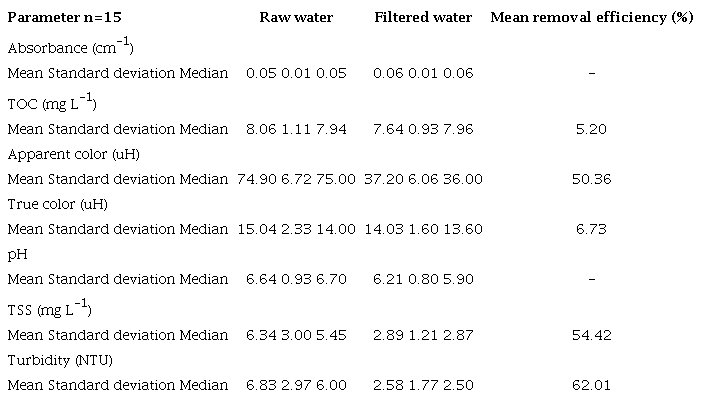This screenshot has height=401, width=701.
Task: Click turbidity removal efficiency value 62.01
Action: 592,384
